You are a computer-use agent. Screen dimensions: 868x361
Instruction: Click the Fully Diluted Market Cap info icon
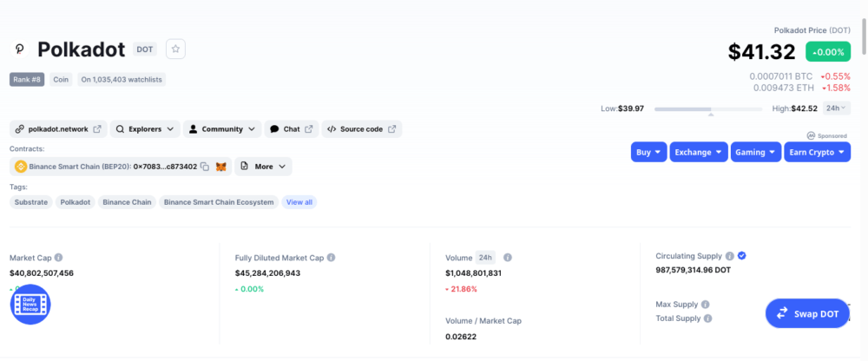tap(332, 258)
